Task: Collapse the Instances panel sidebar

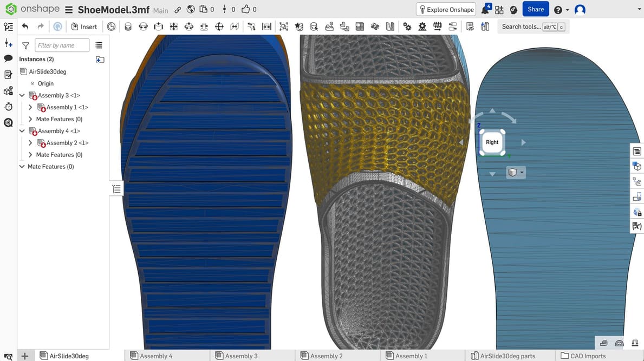Action: click(116, 188)
